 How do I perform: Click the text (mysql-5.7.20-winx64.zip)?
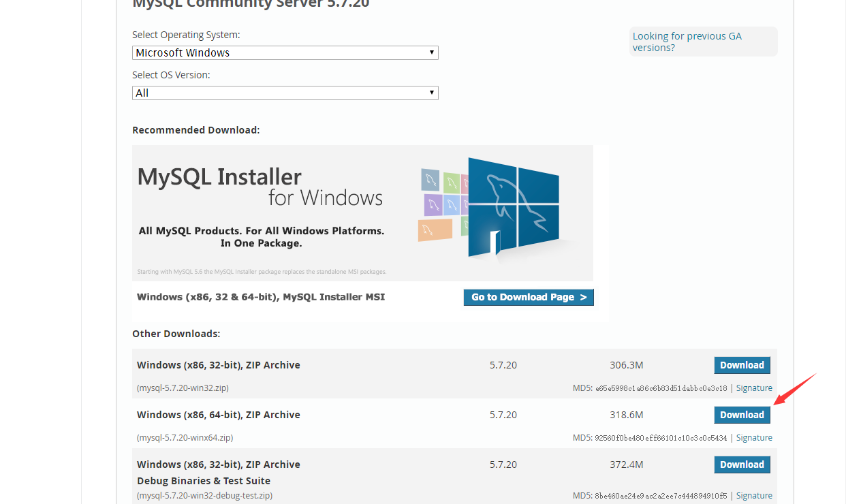pyautogui.click(x=185, y=438)
